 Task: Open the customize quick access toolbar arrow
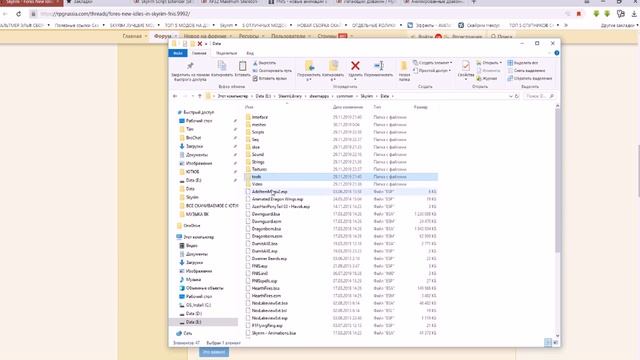click(207, 44)
